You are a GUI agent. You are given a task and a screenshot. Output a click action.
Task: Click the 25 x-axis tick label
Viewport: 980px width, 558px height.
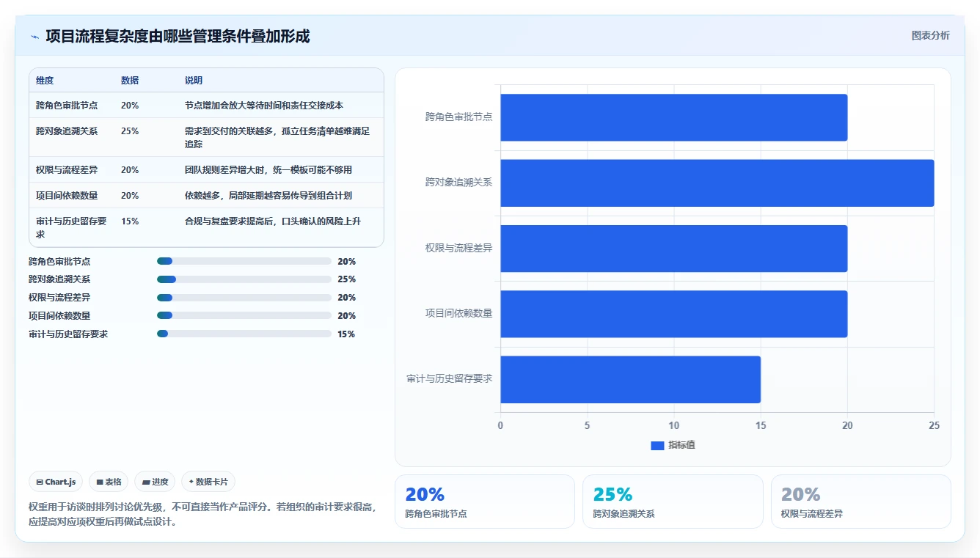(x=934, y=426)
